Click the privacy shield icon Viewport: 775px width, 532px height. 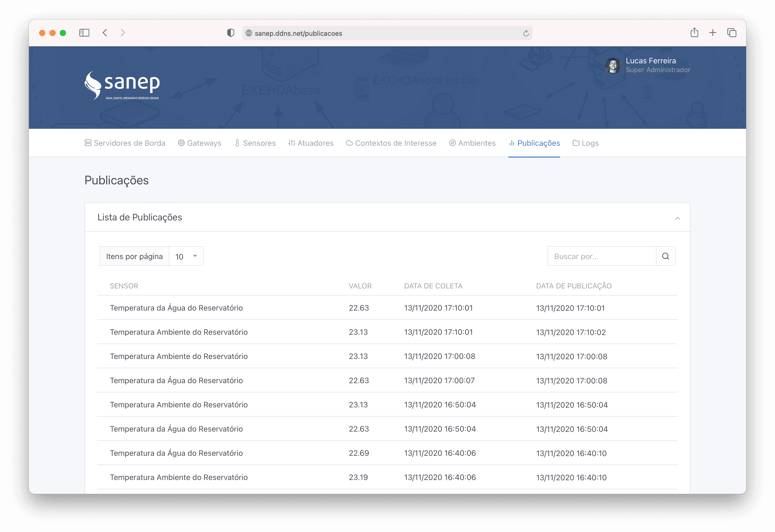point(230,33)
